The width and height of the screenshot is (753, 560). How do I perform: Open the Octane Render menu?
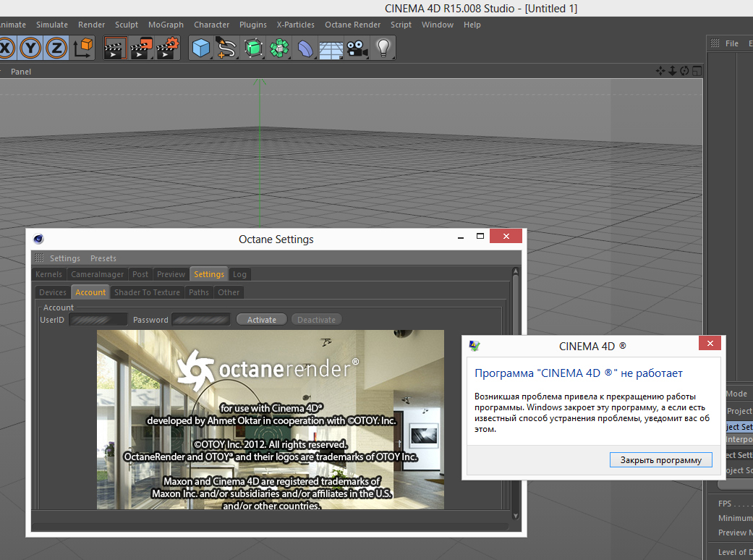click(x=352, y=25)
